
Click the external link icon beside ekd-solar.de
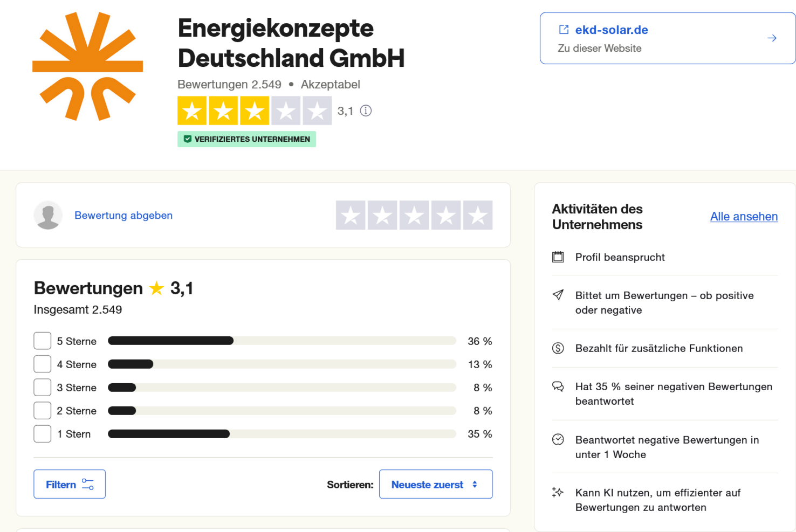(564, 30)
